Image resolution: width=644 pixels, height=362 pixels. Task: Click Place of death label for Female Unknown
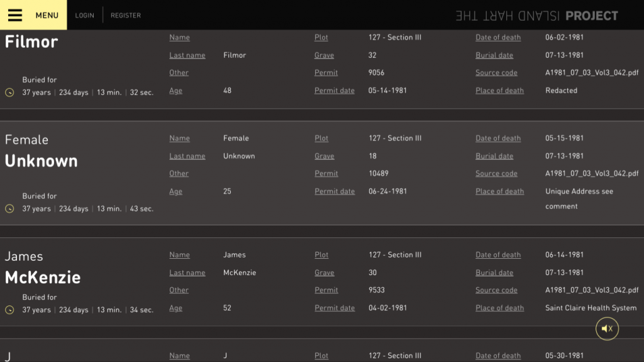(499, 191)
